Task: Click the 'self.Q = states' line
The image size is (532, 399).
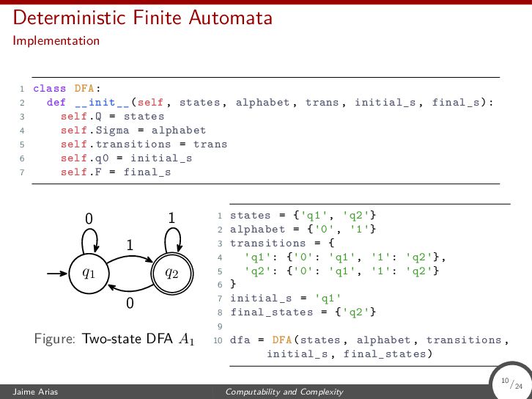Action: [x=112, y=117]
